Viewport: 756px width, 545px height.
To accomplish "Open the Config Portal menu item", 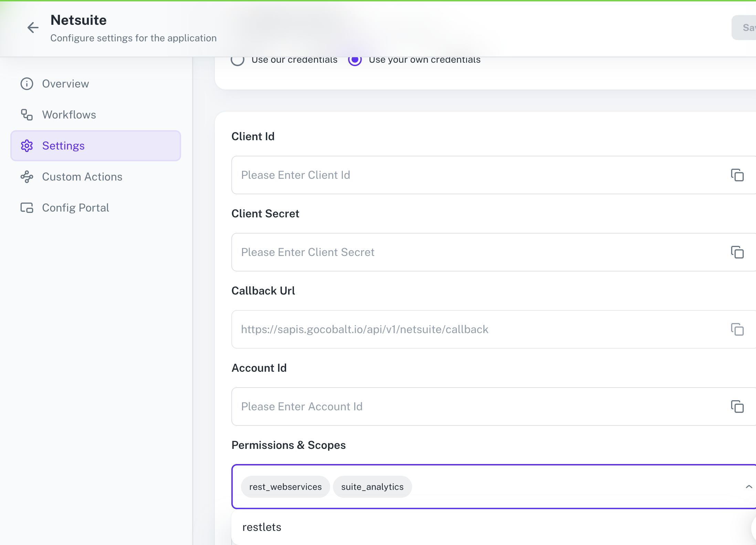I will click(75, 208).
